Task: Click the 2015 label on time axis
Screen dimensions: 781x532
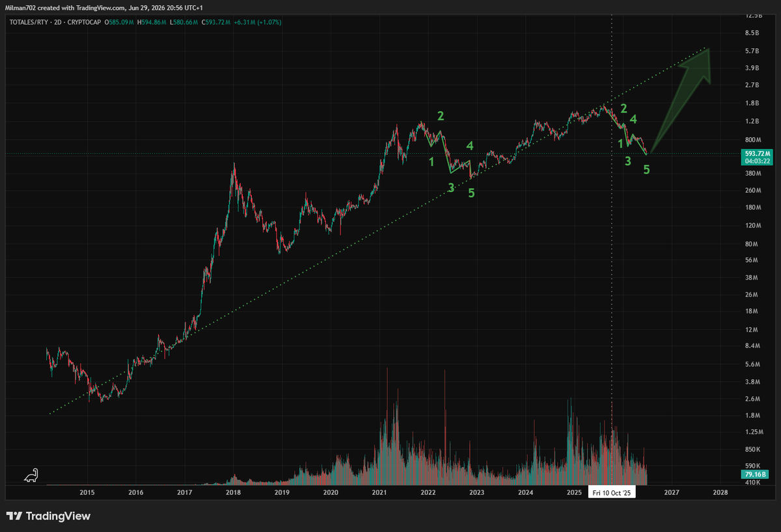Action: 87,493
